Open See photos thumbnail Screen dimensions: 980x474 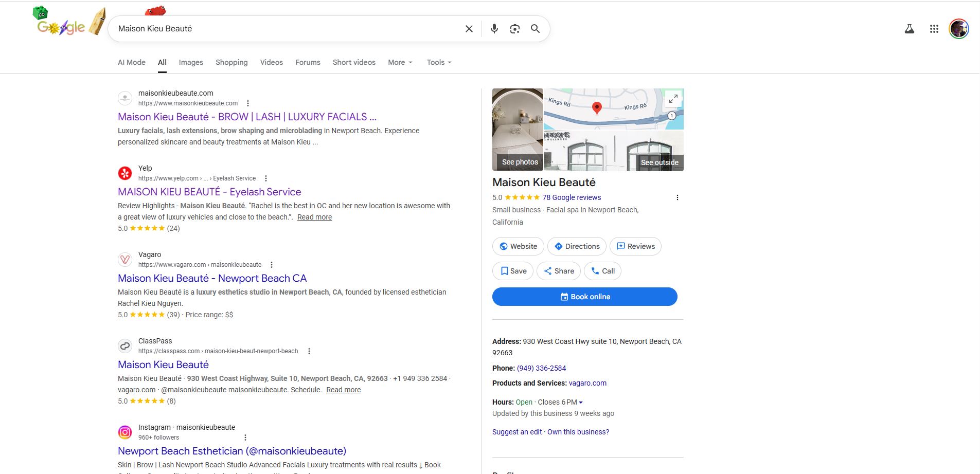tap(518, 130)
